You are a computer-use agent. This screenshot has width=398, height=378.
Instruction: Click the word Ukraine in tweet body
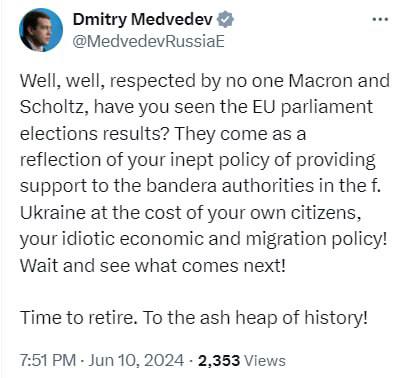[x=53, y=213]
